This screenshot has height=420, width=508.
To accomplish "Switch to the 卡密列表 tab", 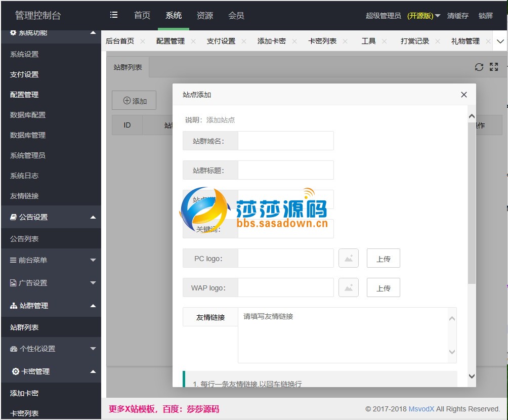I will [322, 41].
